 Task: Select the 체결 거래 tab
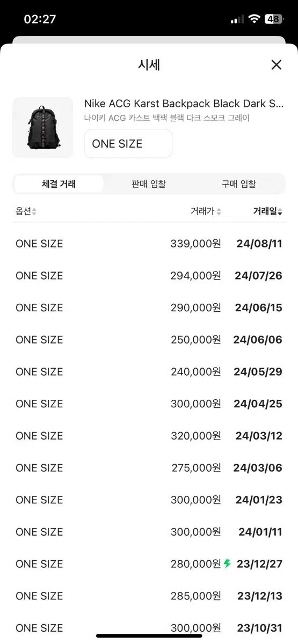click(59, 184)
